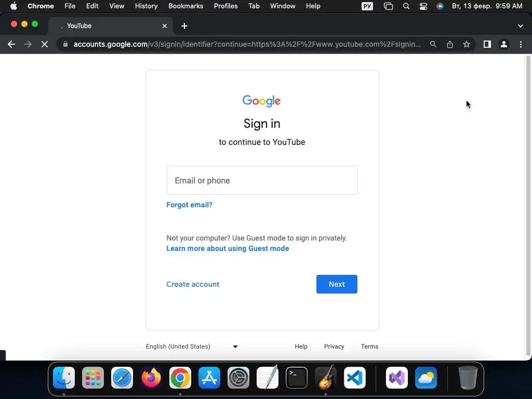Open Finder from the dock
The width and height of the screenshot is (532, 399).
tap(64, 378)
